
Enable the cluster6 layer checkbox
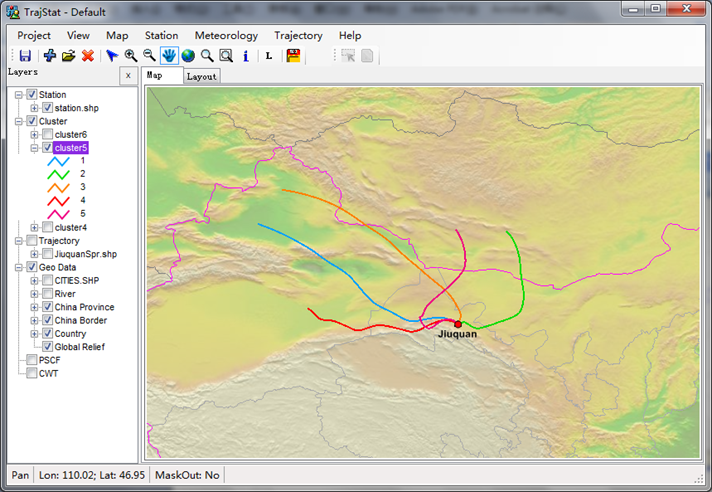click(47, 134)
